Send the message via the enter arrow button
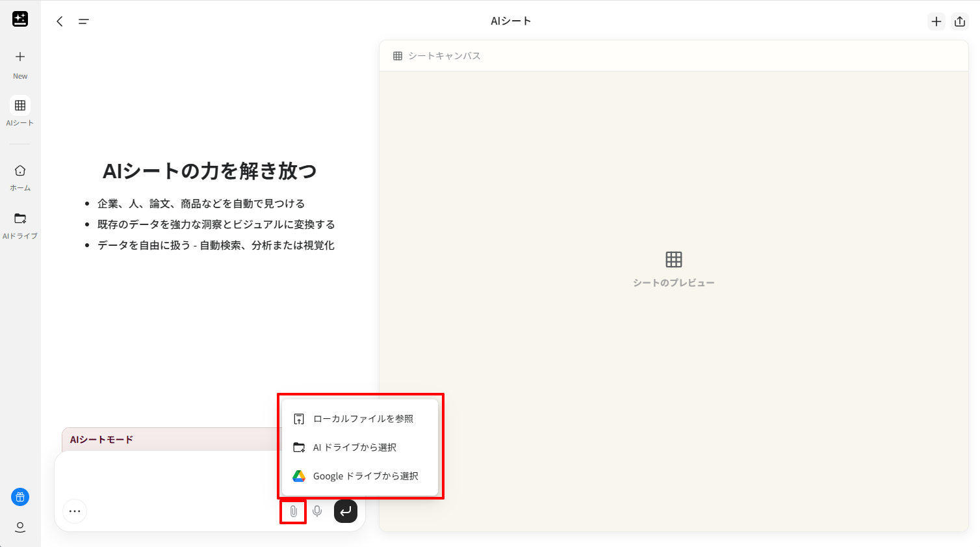980x547 pixels. (346, 511)
